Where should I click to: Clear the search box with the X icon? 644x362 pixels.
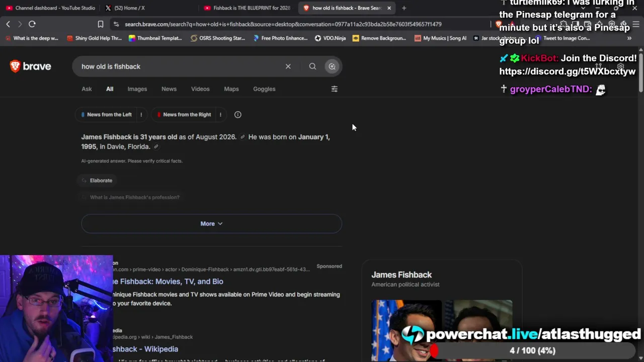288,66
